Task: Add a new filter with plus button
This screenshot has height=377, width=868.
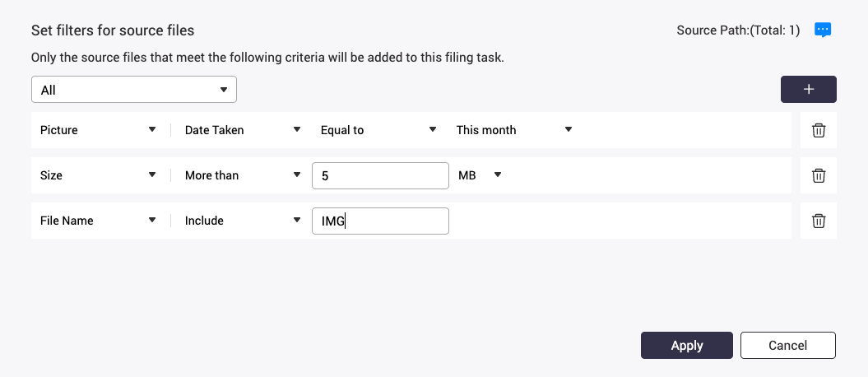Action: point(808,89)
